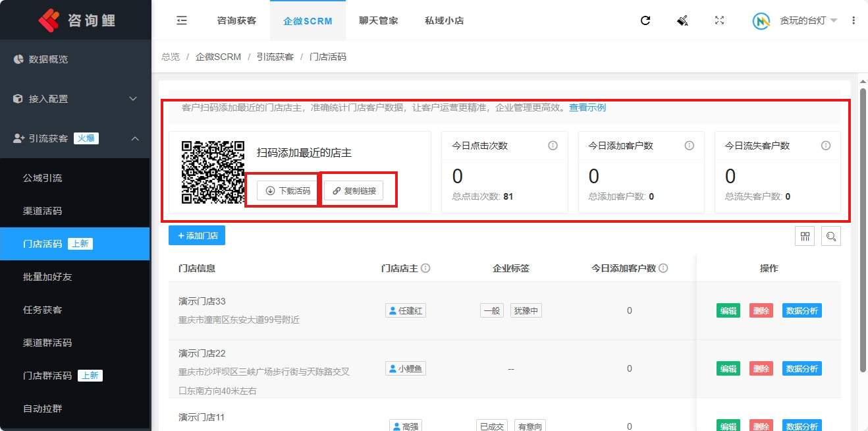Open 数据分析 for 演示门店33
Screen dimensions: 868x431
802,311
